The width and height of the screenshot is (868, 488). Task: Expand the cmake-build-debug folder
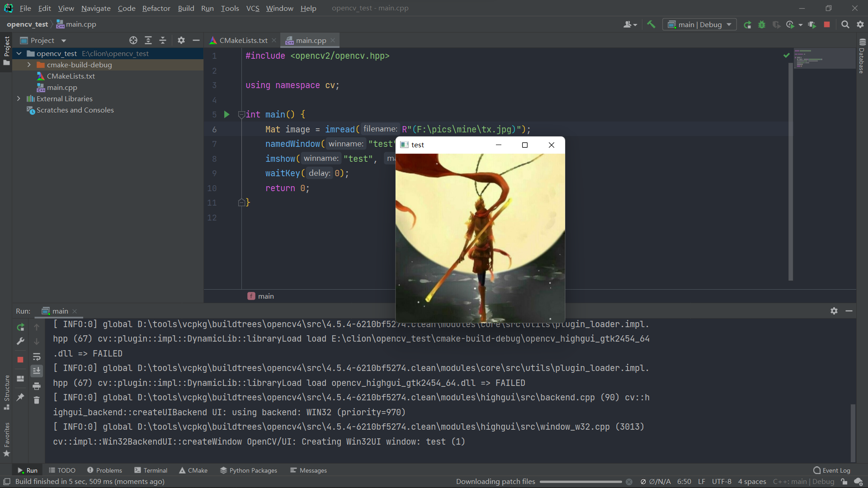pyautogui.click(x=29, y=65)
